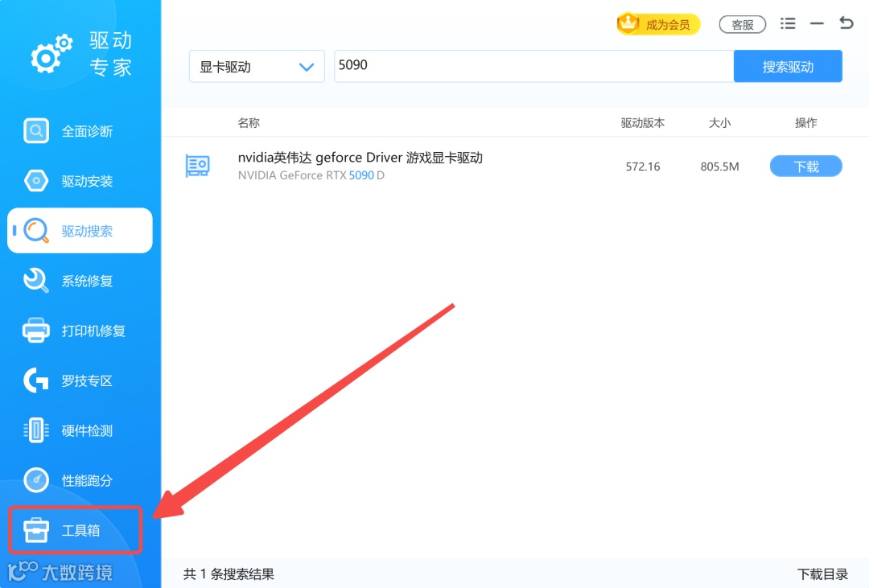This screenshot has width=869, height=588.
Task: Open 性能跑分 menu label
Action: coord(87,480)
